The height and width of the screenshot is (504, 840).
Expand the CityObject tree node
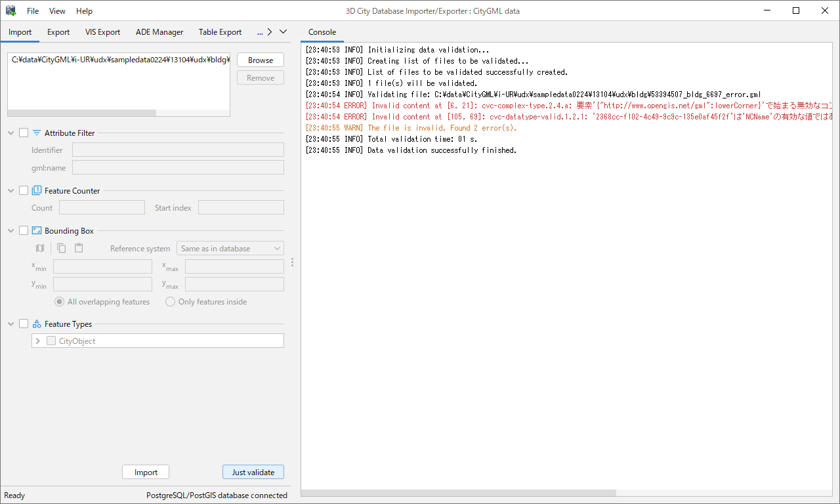pyautogui.click(x=38, y=341)
